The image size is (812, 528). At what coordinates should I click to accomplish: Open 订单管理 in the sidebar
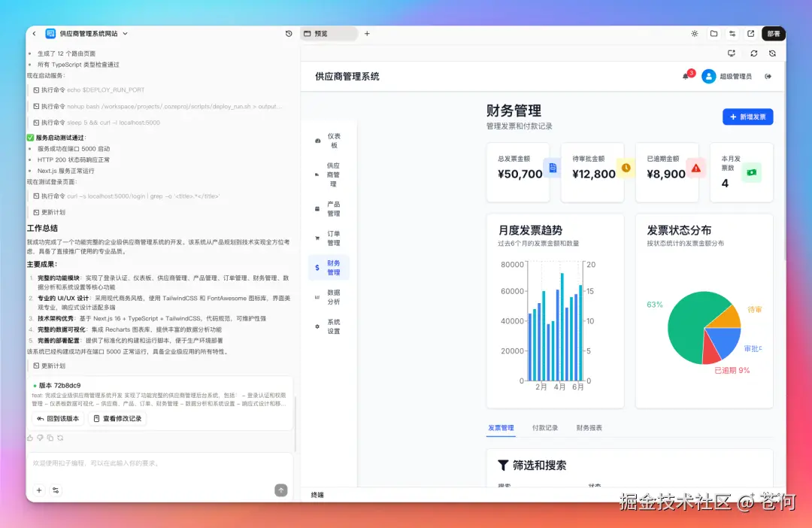point(329,238)
